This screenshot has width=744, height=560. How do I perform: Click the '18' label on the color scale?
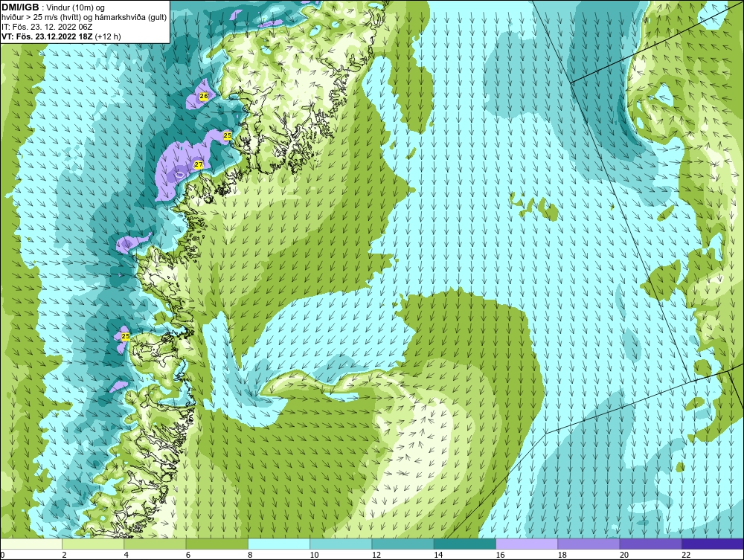pyautogui.click(x=562, y=556)
